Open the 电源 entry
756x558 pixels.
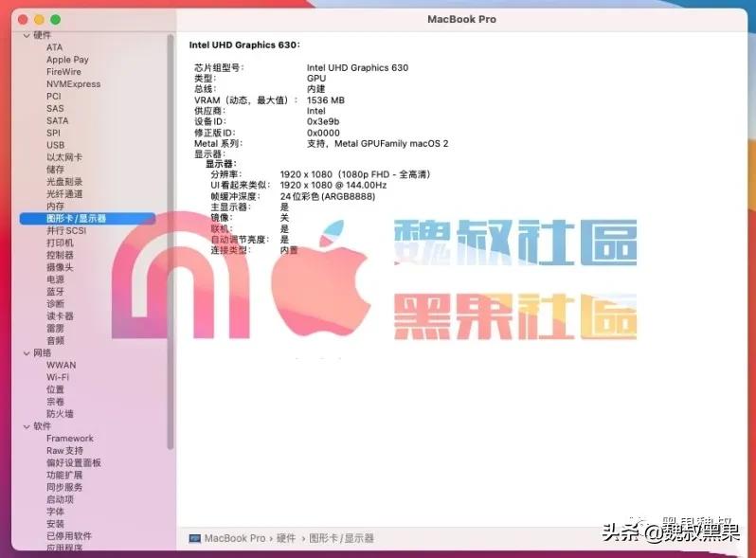click(55, 279)
